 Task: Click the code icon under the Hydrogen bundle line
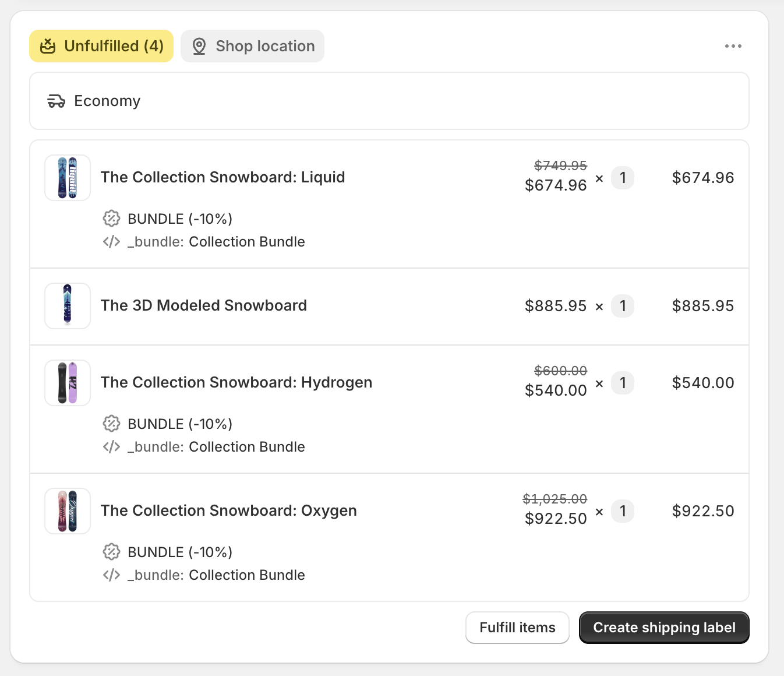coord(111,446)
